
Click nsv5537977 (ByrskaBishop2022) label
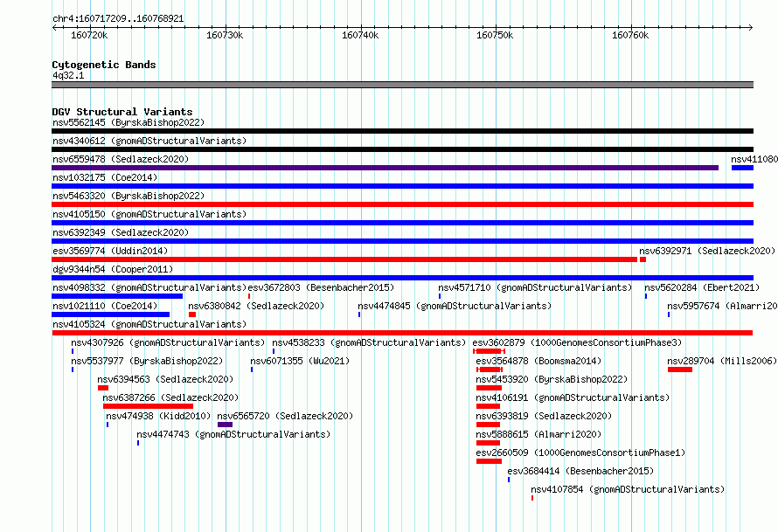[x=147, y=361]
